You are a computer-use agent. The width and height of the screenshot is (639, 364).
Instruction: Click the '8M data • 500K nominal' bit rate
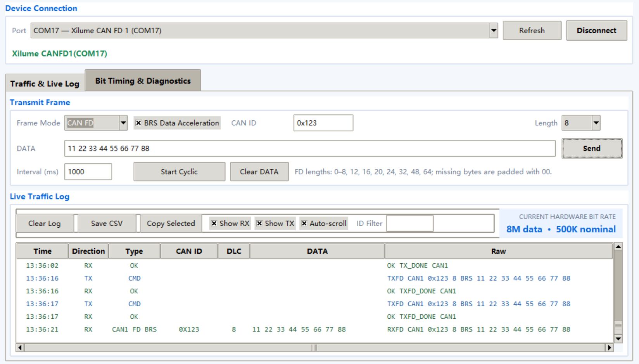coord(561,229)
